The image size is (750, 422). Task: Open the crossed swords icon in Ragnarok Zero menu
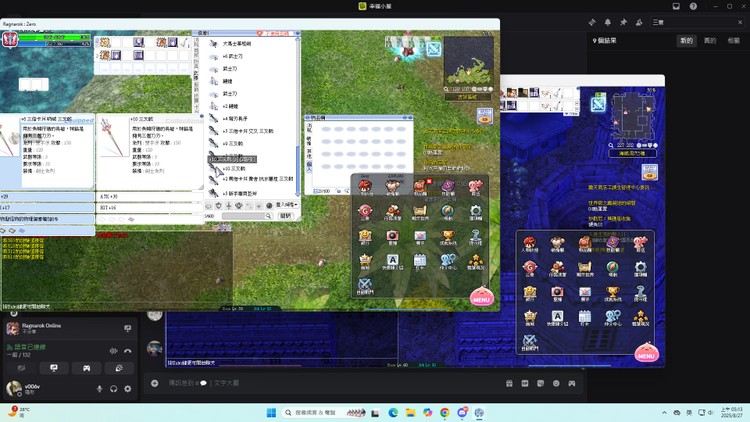(x=365, y=285)
